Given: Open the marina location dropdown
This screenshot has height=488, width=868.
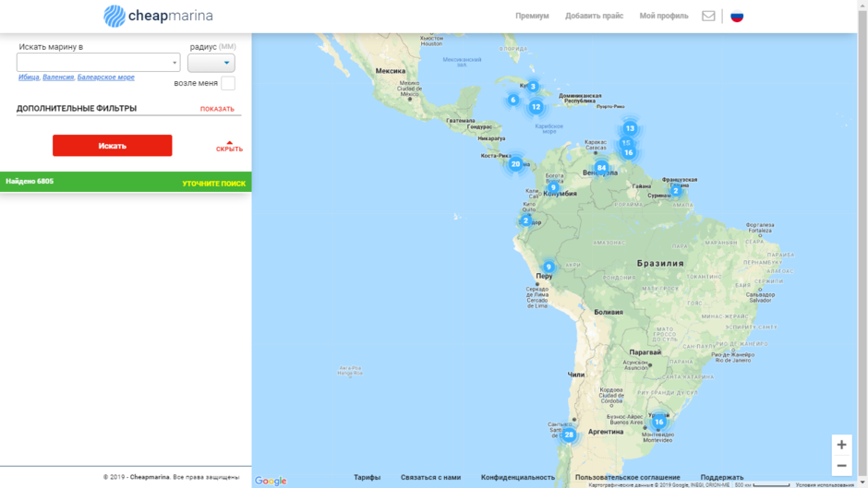Looking at the screenshot, I should pos(98,63).
